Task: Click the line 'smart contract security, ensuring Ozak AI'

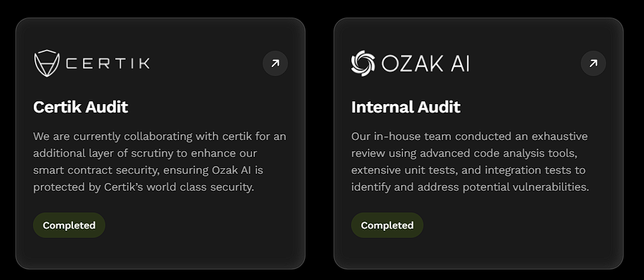Action: (148, 170)
